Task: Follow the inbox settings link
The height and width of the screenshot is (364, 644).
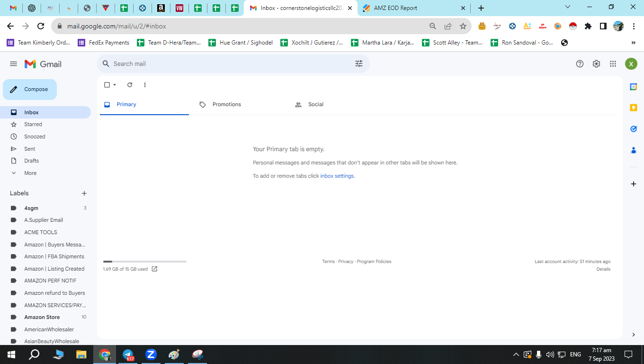Action: click(x=337, y=176)
